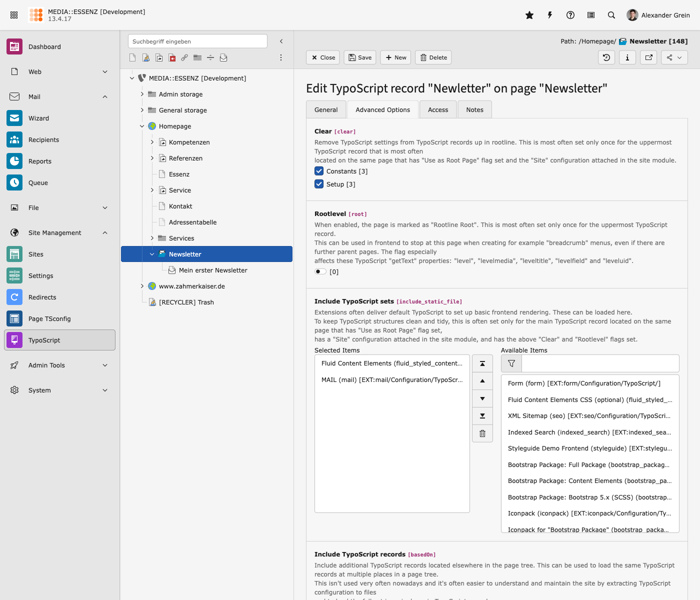Expand the Web module group
The image size is (700, 600).
click(x=59, y=71)
